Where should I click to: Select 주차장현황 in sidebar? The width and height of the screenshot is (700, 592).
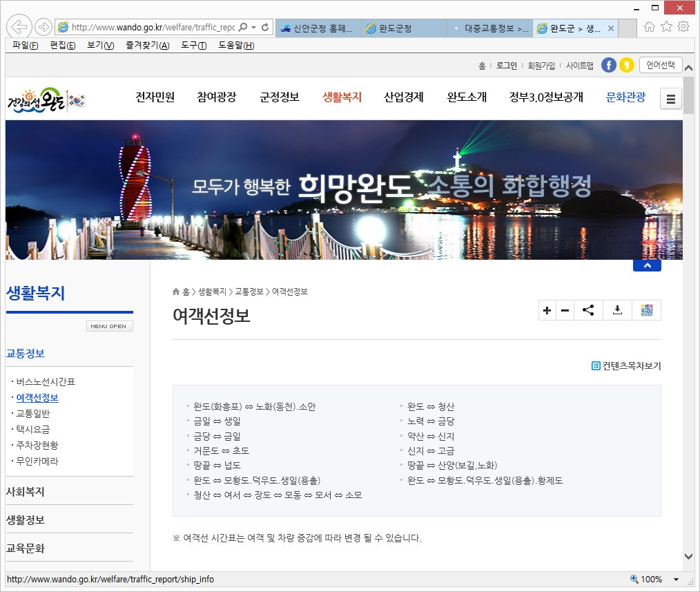tap(37, 445)
